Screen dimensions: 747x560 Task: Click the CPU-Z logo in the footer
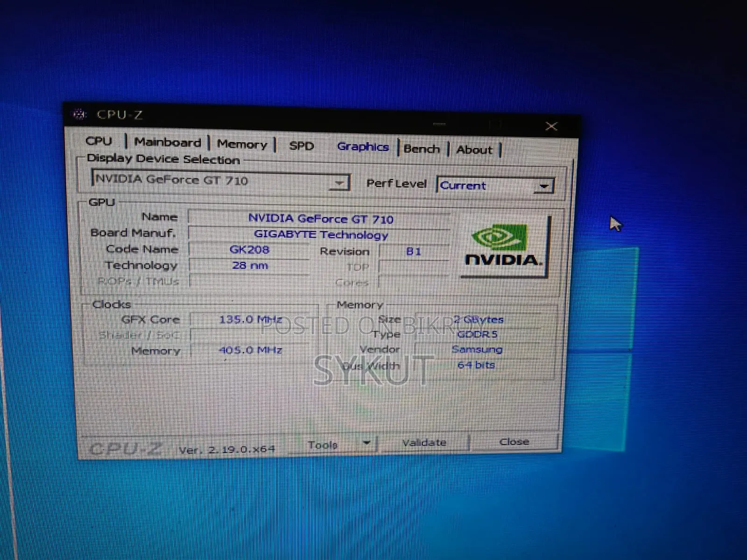[125, 448]
